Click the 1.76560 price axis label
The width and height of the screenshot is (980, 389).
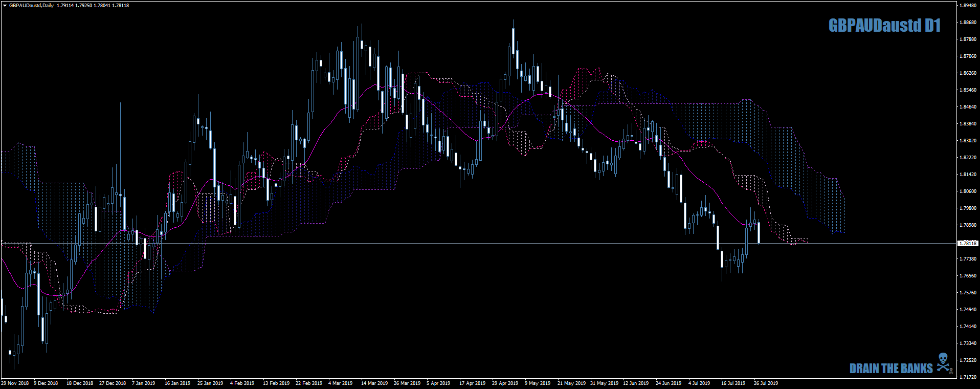click(968, 276)
